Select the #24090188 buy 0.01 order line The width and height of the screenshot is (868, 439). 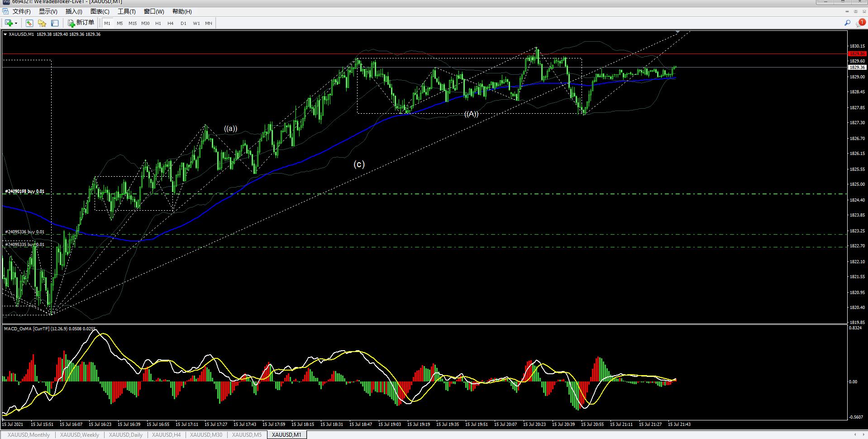click(x=25, y=191)
